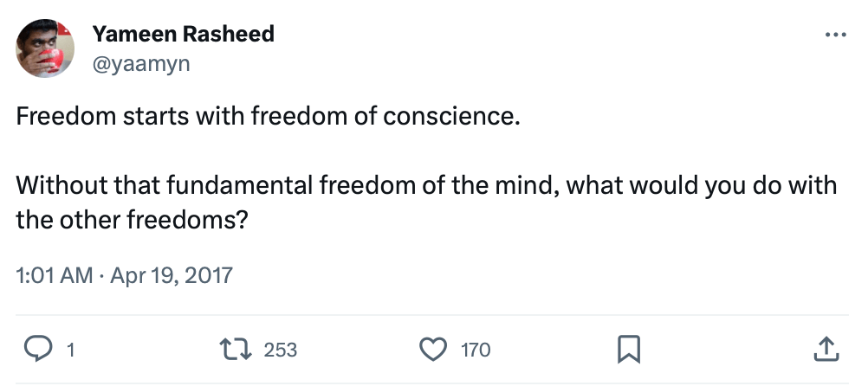Like the tweet with the heart icon

click(x=431, y=350)
